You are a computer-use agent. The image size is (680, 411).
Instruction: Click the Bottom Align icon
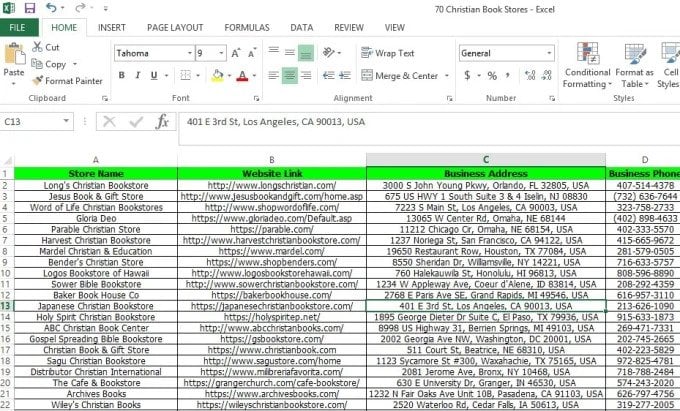[306, 53]
